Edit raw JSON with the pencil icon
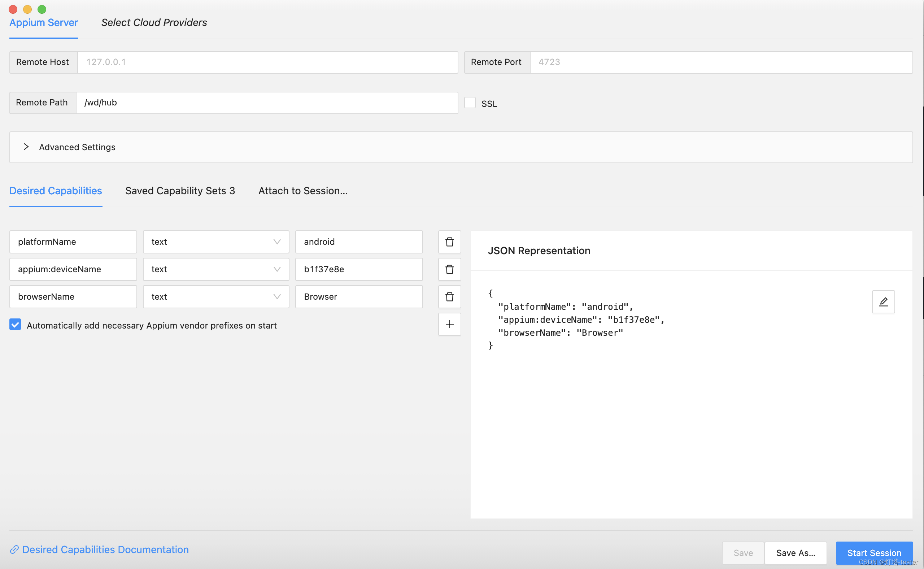Screen dimensions: 924x569 (883, 301)
